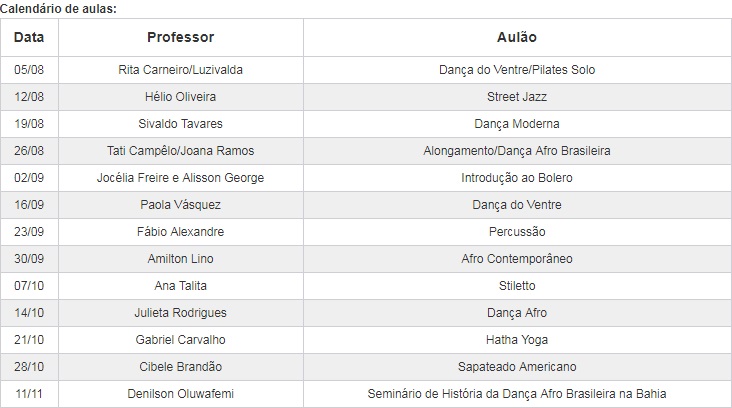
Task: Click Tati Campêlo/Joana Ramos entry
Action: click(180, 151)
